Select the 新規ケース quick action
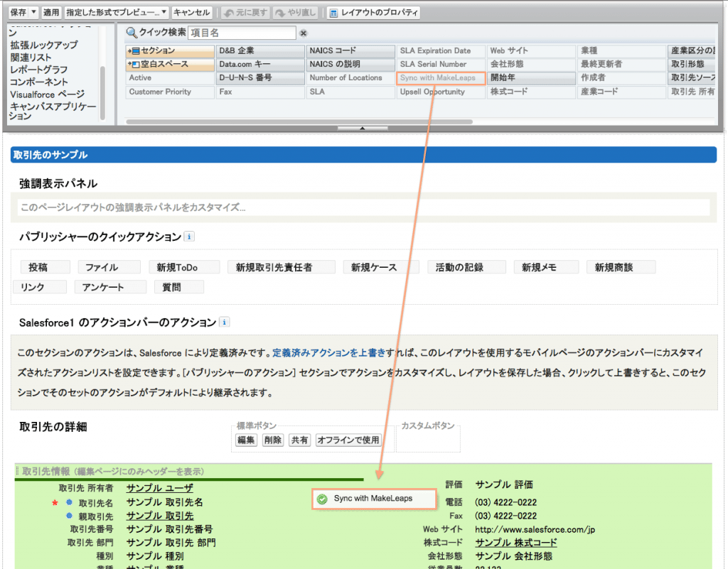 [x=381, y=267]
